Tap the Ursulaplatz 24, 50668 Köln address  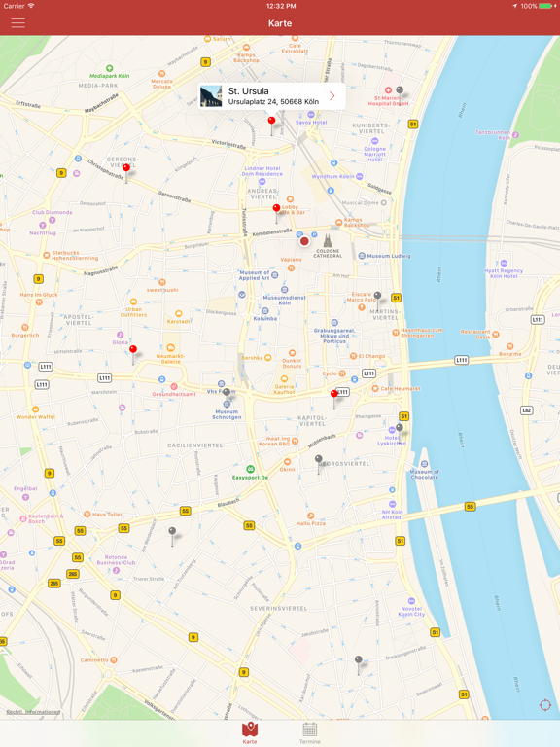[273, 101]
